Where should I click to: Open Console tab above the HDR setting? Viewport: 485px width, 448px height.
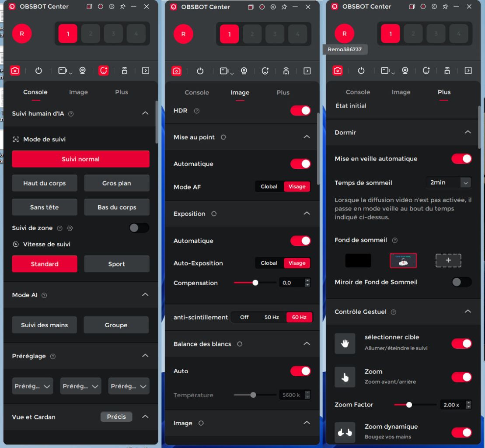tap(197, 93)
